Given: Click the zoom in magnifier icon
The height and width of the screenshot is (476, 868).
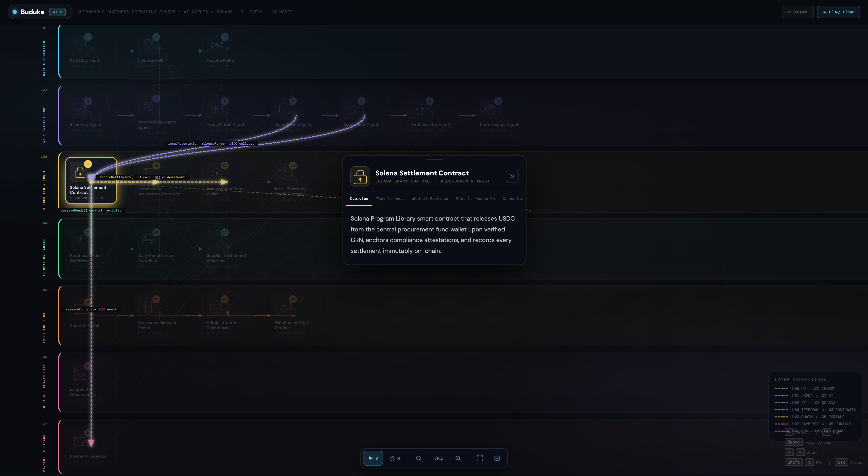Looking at the screenshot, I should (458, 458).
